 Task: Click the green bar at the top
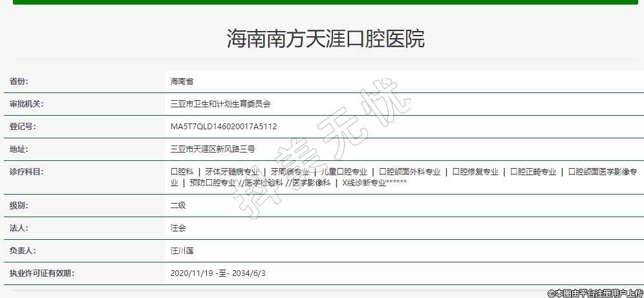(x=325, y=2)
